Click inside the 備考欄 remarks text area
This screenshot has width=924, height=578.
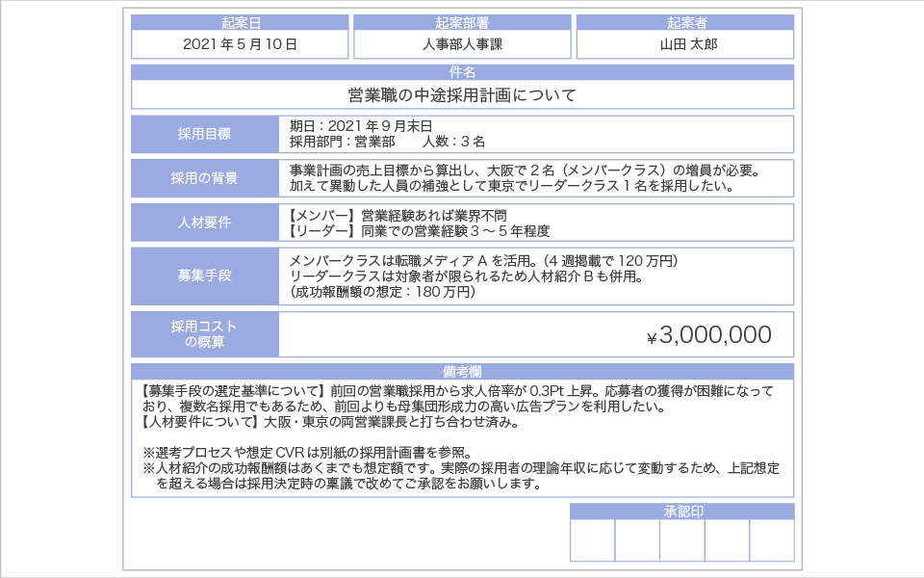pos(462,438)
